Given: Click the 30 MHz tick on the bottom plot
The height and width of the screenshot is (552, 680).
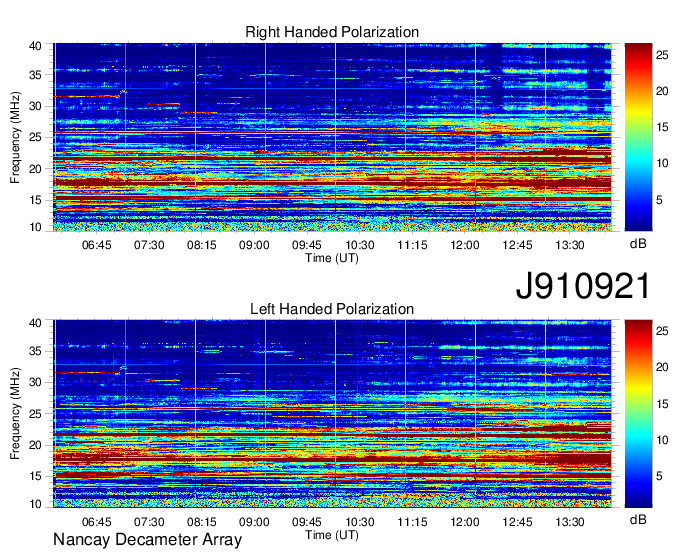Looking at the screenshot, I should pyautogui.click(x=35, y=382).
